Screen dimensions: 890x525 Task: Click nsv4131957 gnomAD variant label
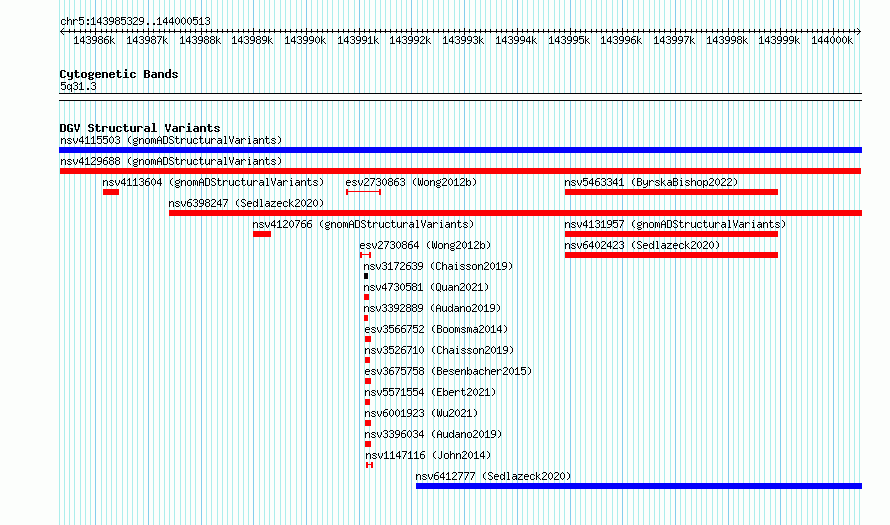[675, 224]
